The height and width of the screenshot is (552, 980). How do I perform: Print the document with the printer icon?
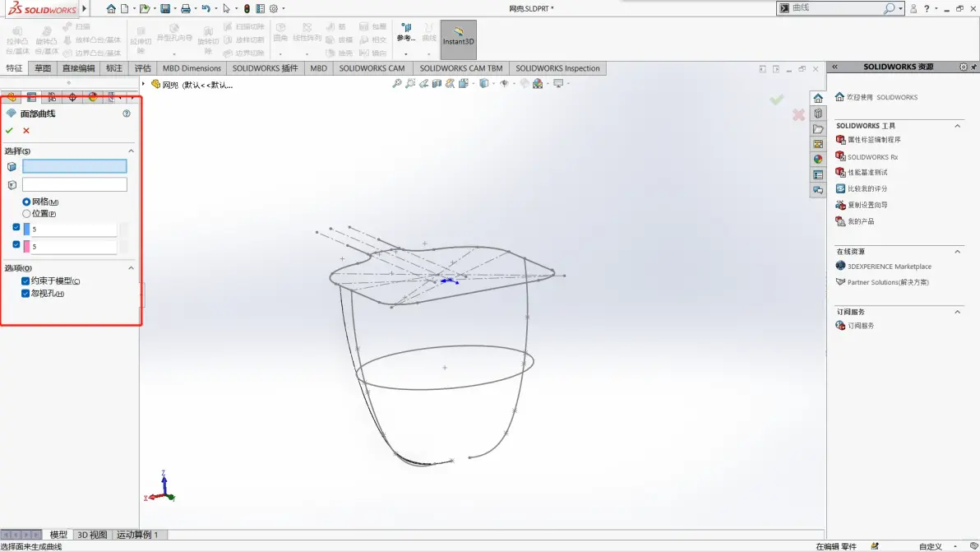point(186,9)
